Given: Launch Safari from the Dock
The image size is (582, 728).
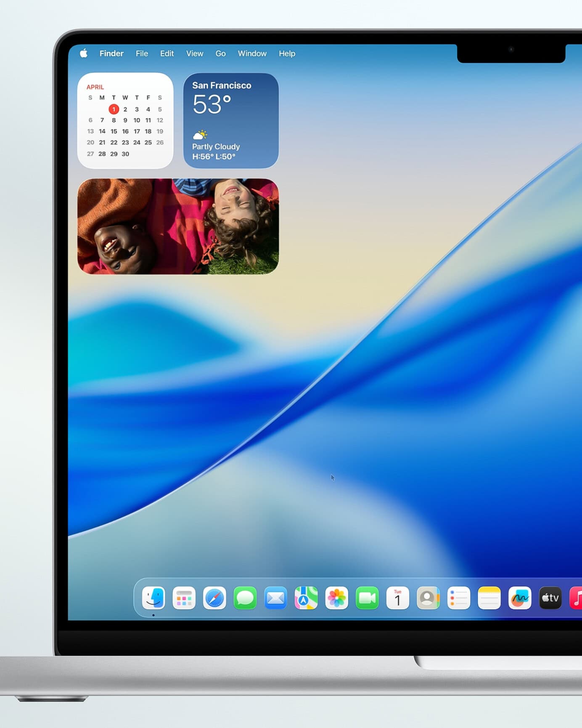Looking at the screenshot, I should [x=214, y=598].
